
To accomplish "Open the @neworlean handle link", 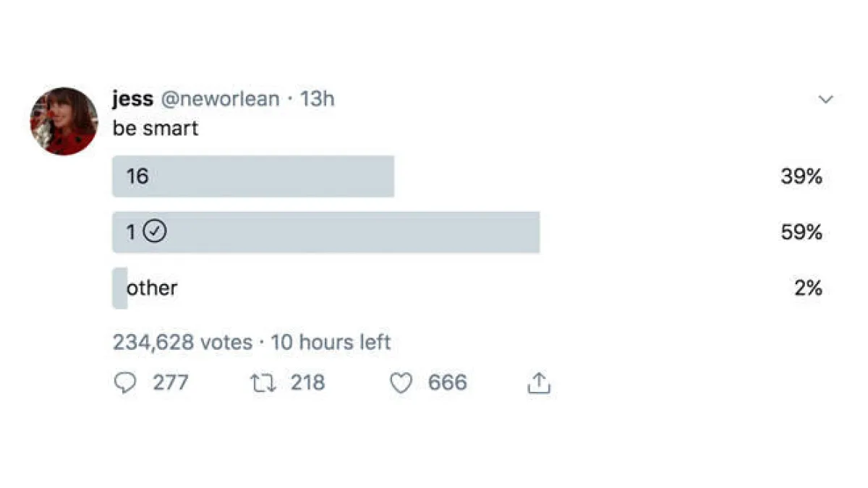I will [x=219, y=99].
